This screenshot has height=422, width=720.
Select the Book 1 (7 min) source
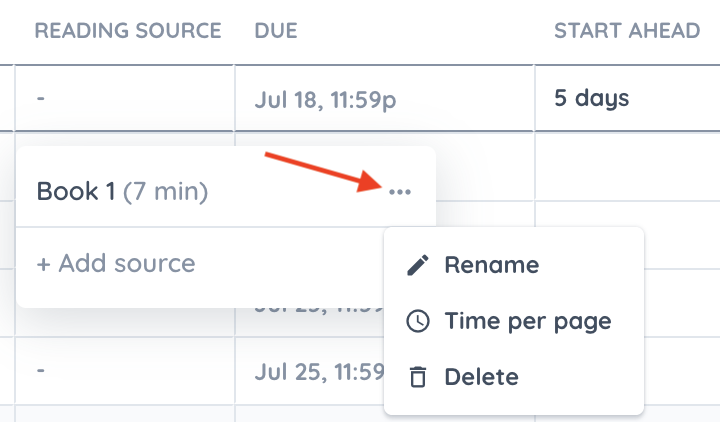point(122,191)
